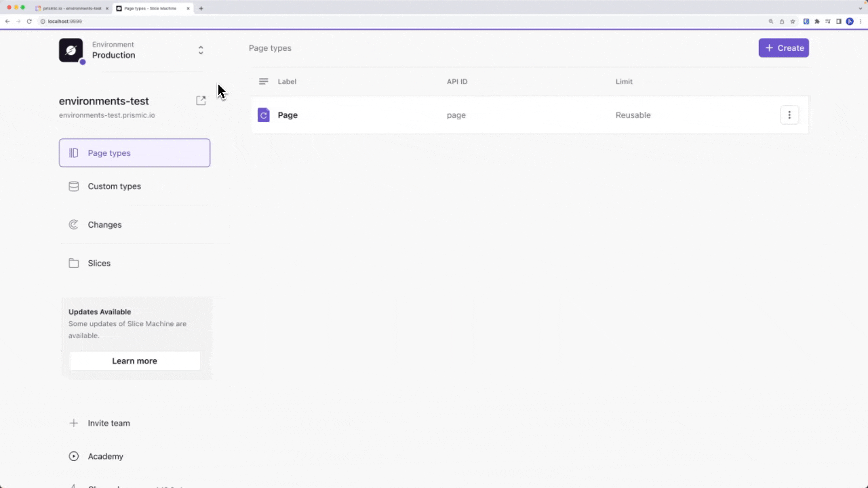868x488 pixels.
Task: Open the Page row label
Action: [x=288, y=115]
